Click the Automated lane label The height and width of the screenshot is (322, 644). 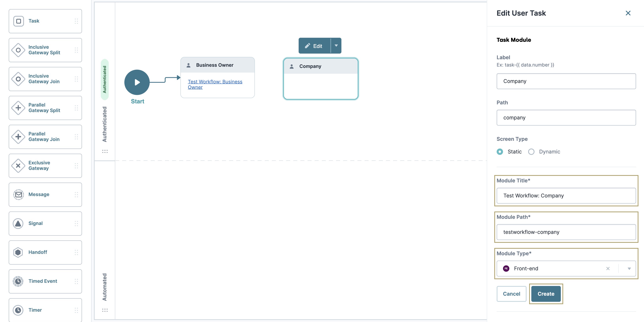pos(105,287)
